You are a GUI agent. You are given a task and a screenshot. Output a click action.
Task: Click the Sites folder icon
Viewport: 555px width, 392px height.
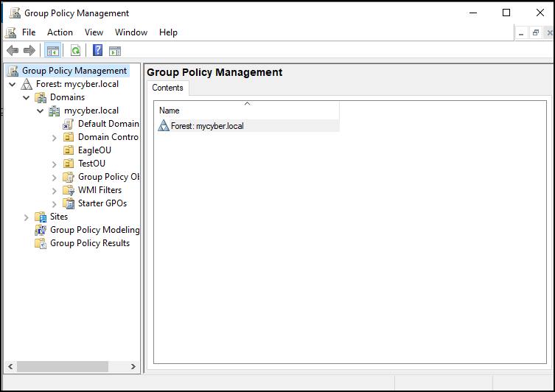click(41, 217)
